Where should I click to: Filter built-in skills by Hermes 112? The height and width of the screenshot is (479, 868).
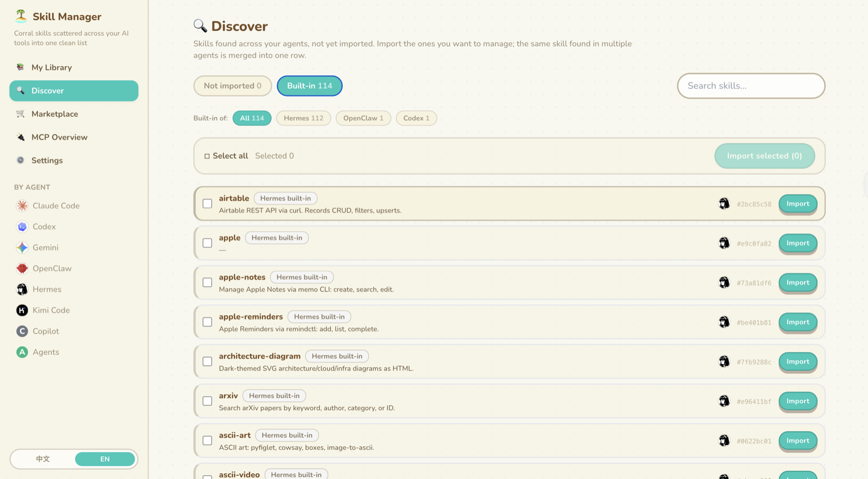303,118
